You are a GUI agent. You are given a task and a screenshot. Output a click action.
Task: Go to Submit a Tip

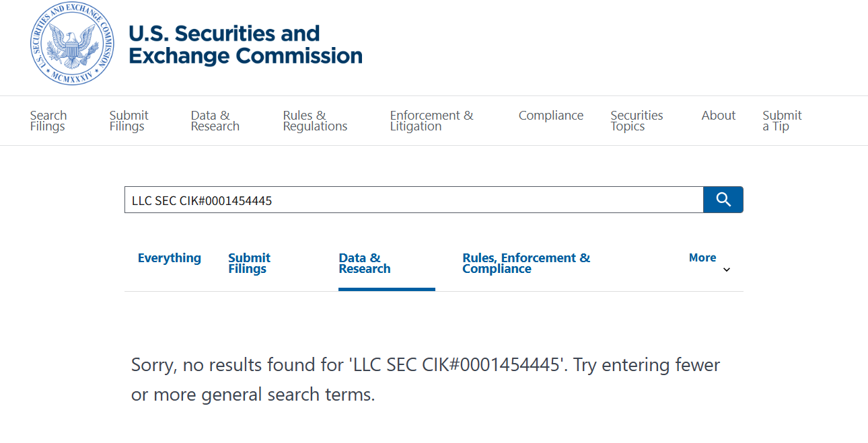782,121
